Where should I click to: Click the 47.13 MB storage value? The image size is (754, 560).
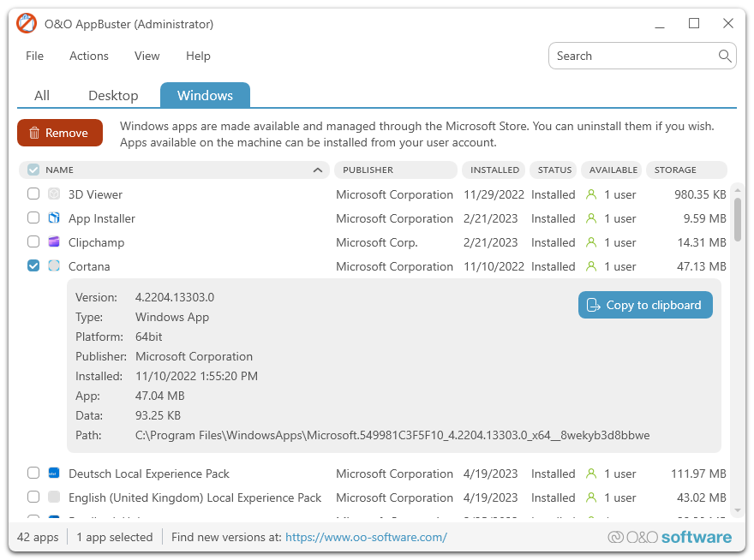pyautogui.click(x=701, y=266)
